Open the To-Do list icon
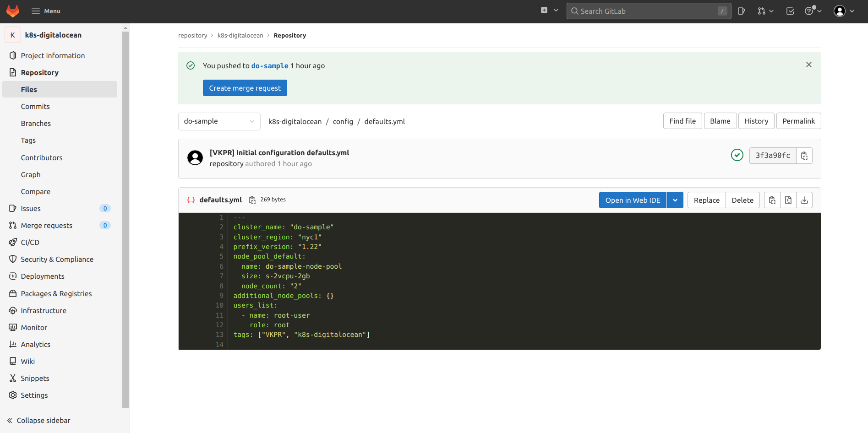The height and width of the screenshot is (433, 868). coord(790,11)
